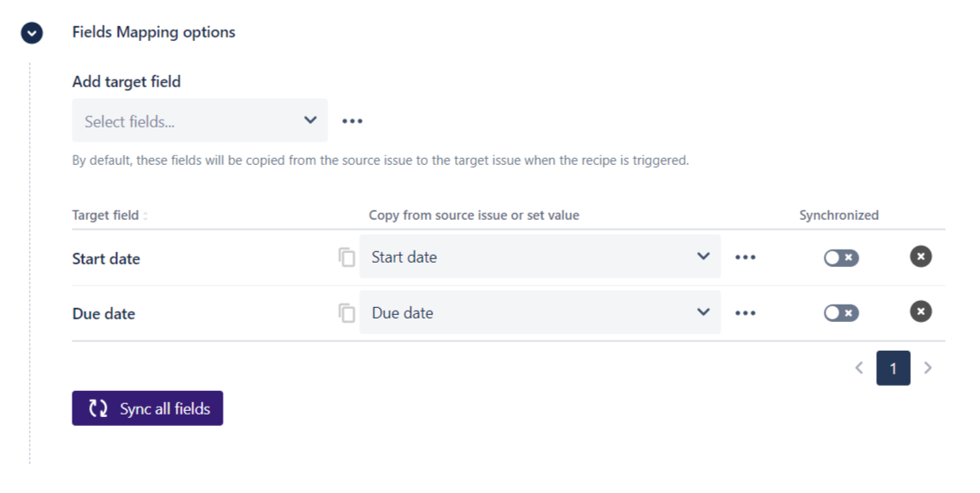Remove the Due date field mapping

[921, 312]
